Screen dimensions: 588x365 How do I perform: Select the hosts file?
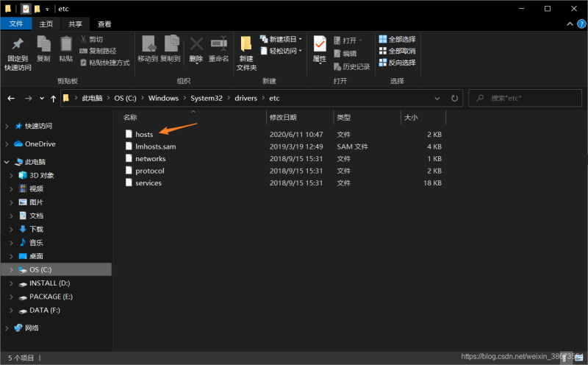(144, 135)
